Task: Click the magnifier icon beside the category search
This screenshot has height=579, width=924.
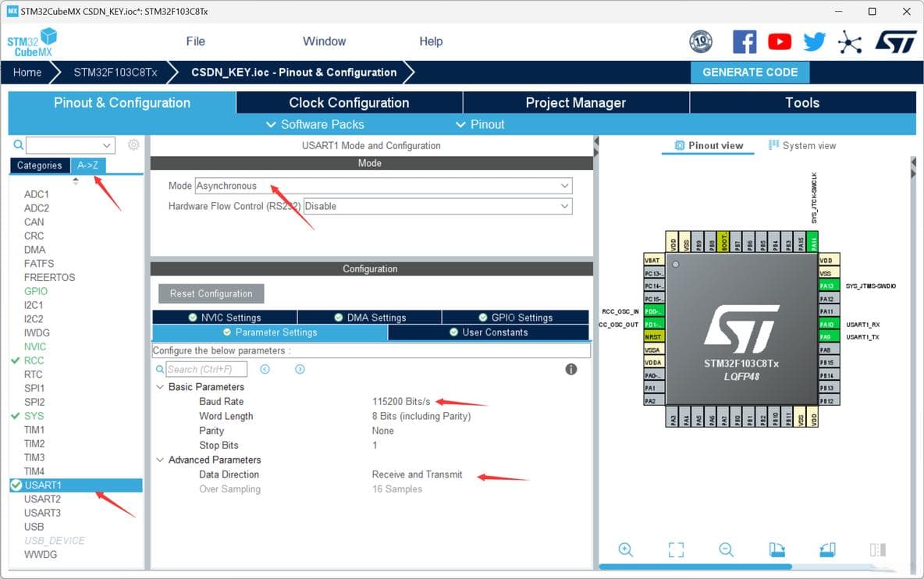Action: tap(18, 145)
